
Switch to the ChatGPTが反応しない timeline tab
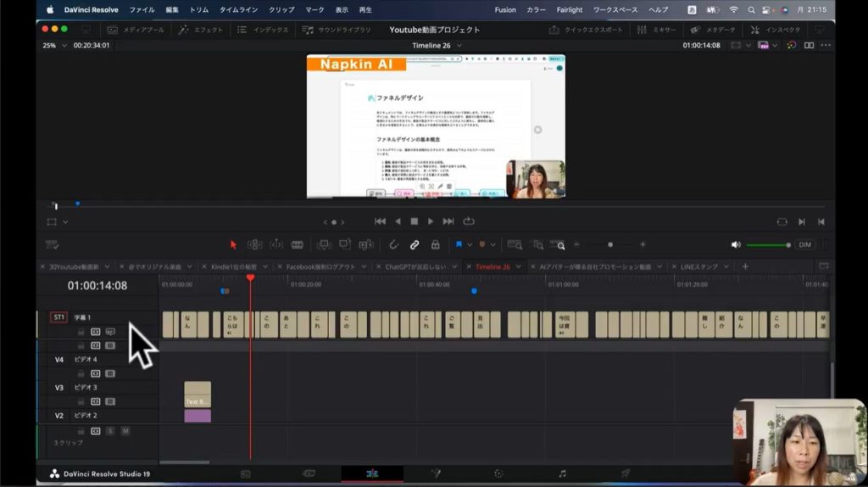tap(415, 266)
